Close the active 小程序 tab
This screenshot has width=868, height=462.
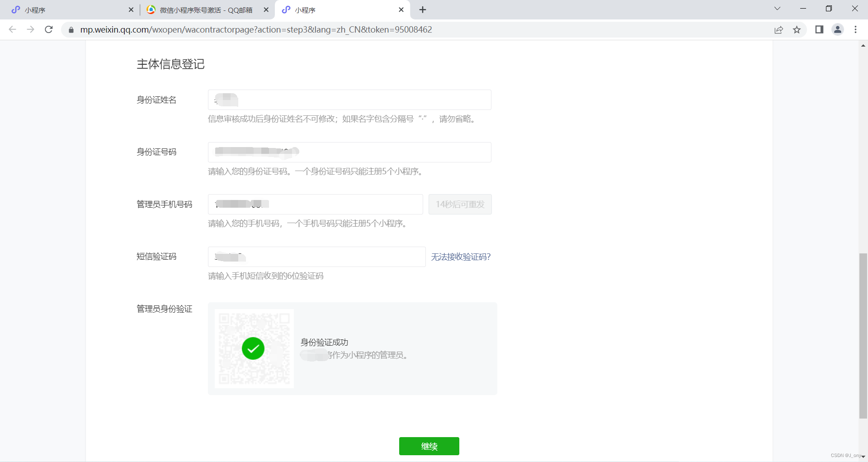click(x=401, y=10)
